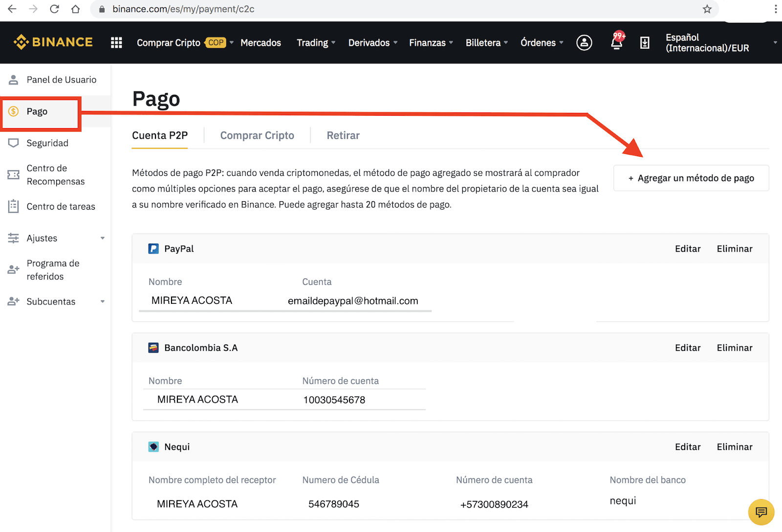Expand Subcuentas submenu arrow
The width and height of the screenshot is (782, 532).
[x=103, y=301]
